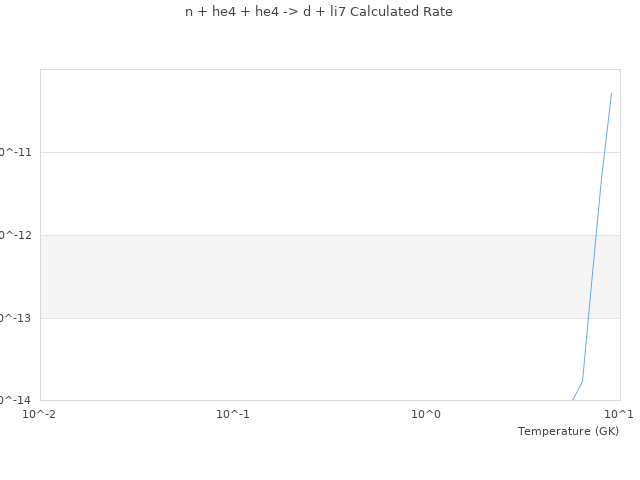Click the 10^0 x-axis tick label

pos(426,414)
